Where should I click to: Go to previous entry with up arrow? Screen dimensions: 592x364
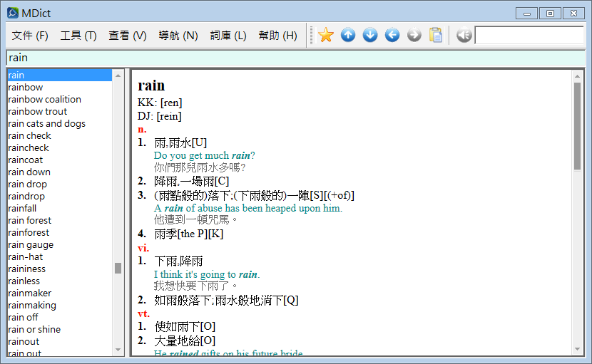coord(348,35)
